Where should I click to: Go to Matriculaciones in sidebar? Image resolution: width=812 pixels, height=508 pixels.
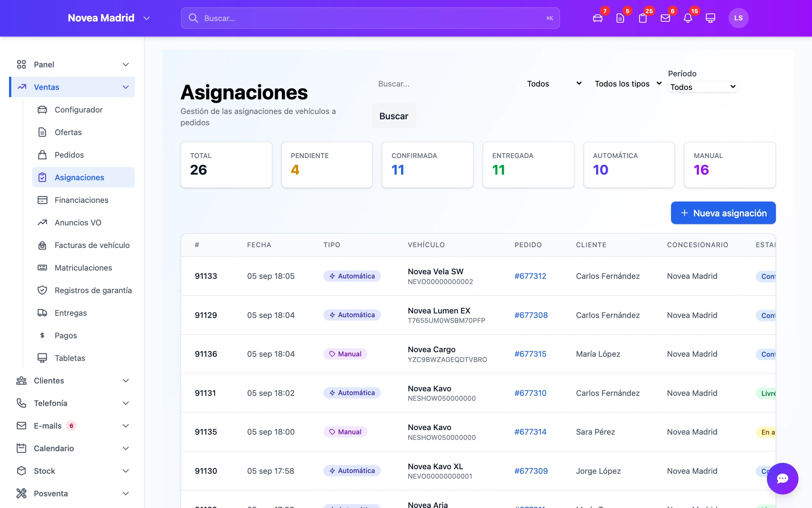(x=83, y=268)
